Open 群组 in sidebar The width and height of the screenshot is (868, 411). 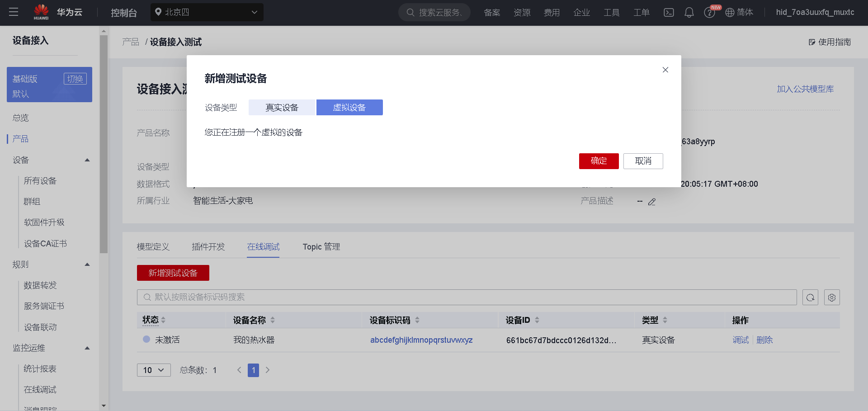[32, 202]
